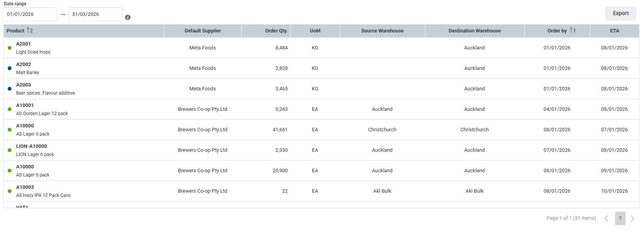Click the green status dot for A10003
Image resolution: width=644 pixels, height=234 pixels.
click(10, 191)
